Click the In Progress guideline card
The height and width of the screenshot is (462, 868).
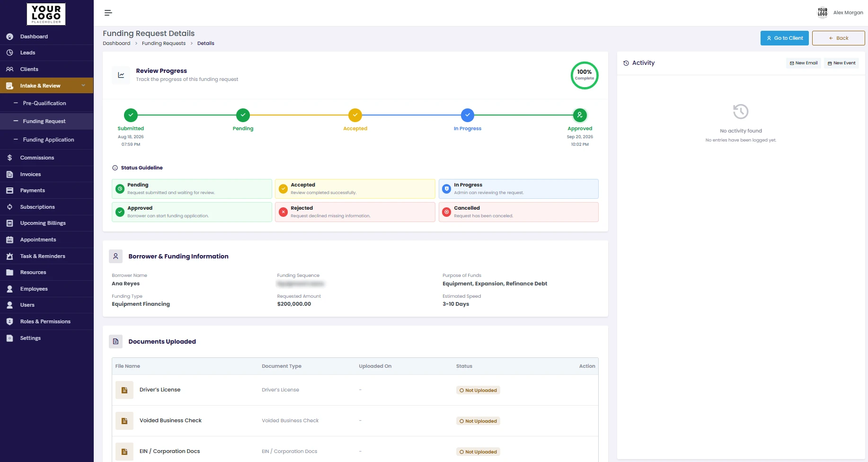tap(519, 189)
